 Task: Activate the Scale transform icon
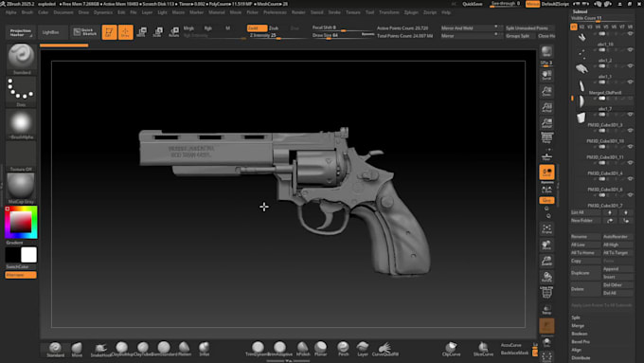(158, 32)
